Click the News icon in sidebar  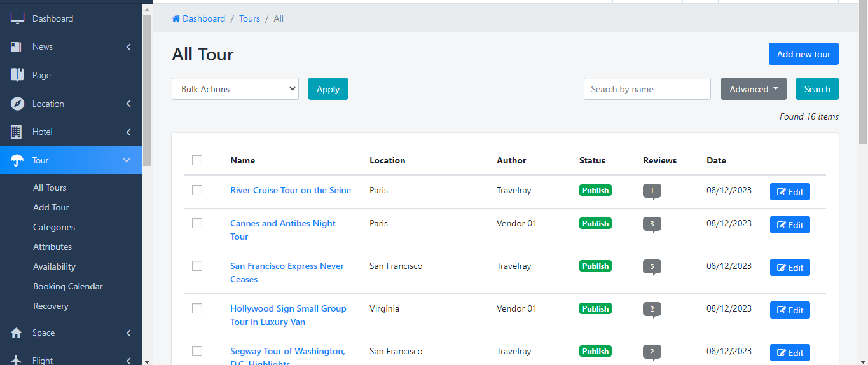click(17, 47)
